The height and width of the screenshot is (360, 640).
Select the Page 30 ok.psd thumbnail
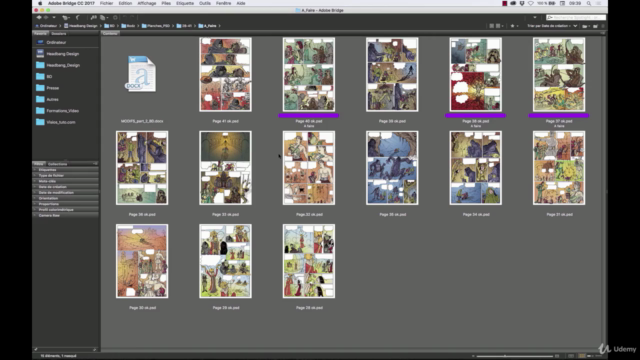tap(142, 261)
